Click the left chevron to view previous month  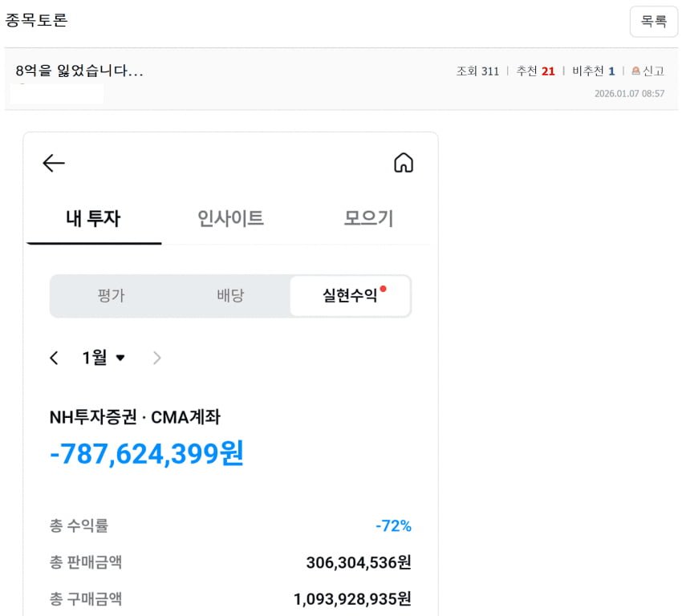tap(53, 358)
